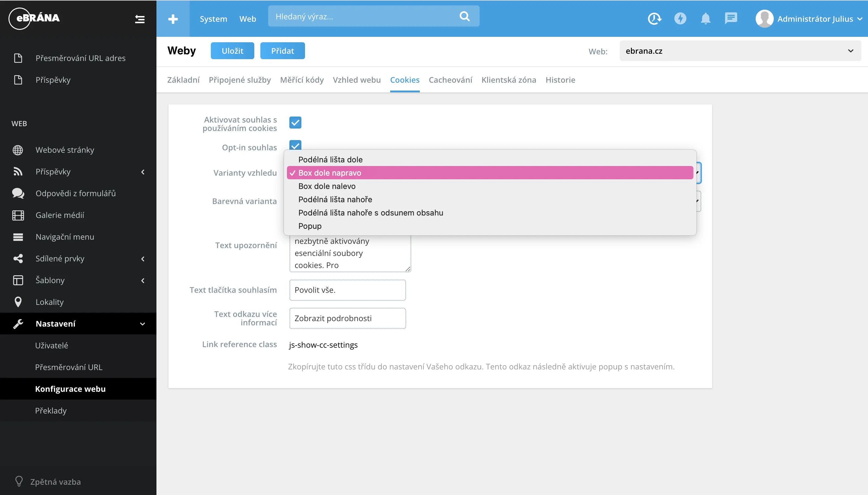Open Web menu in top bar
Screen dimensions: 868x495
(x=248, y=19)
